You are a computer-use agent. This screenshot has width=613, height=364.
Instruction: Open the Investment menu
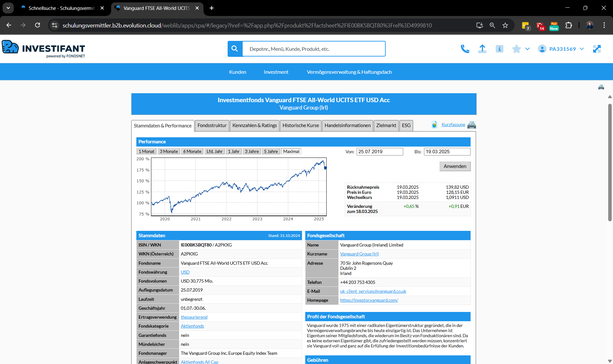pos(276,72)
